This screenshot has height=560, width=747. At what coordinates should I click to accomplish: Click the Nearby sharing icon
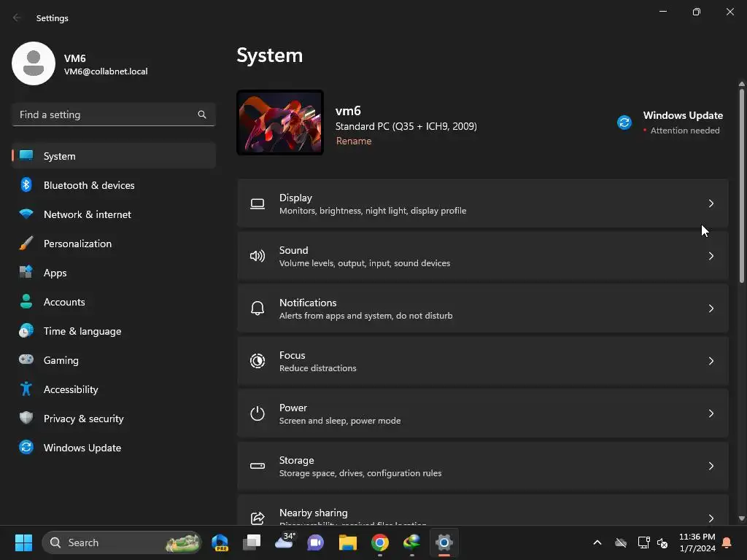(258, 518)
